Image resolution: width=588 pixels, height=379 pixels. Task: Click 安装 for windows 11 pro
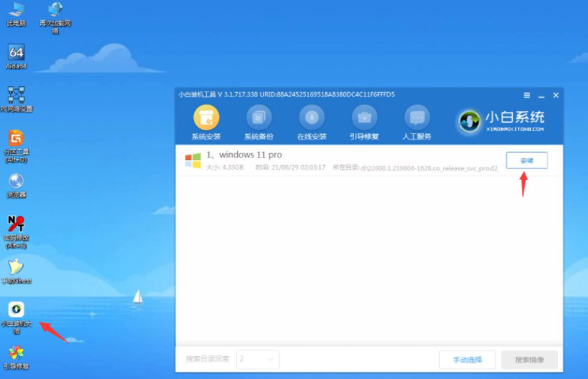[x=526, y=161]
